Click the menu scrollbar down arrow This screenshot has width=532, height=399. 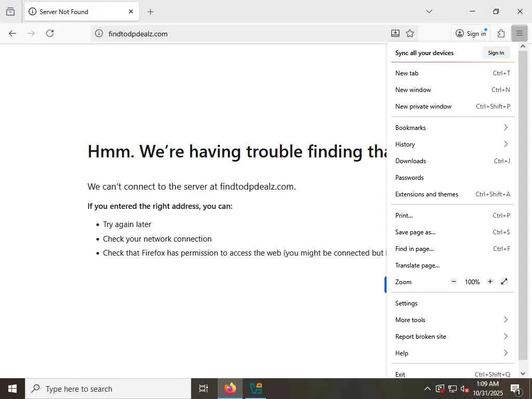click(523, 374)
